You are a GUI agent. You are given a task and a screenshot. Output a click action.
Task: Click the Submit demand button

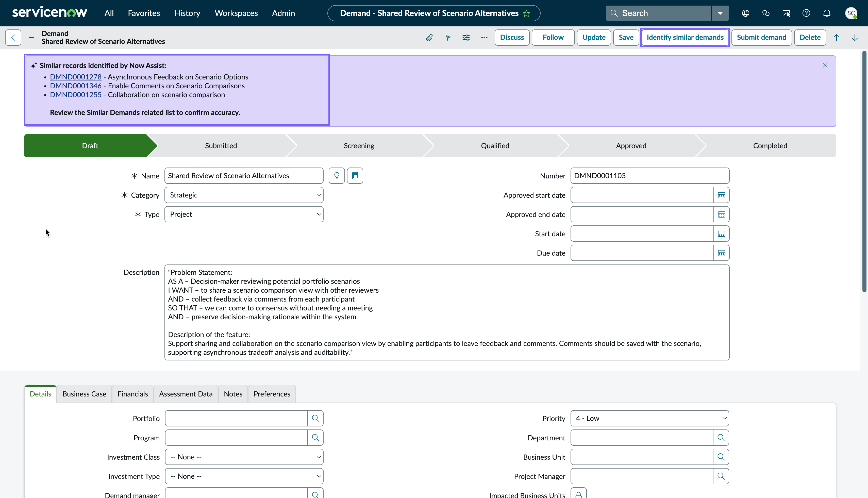(761, 37)
